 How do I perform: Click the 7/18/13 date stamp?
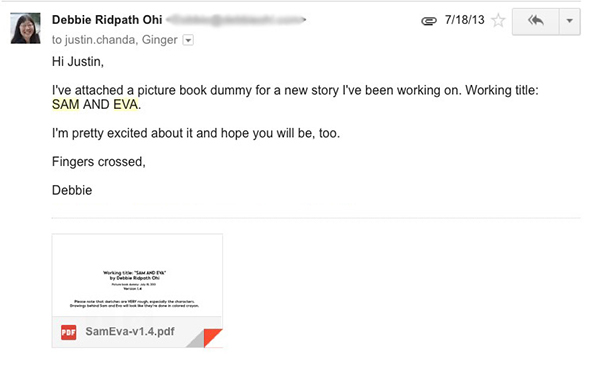tap(464, 20)
